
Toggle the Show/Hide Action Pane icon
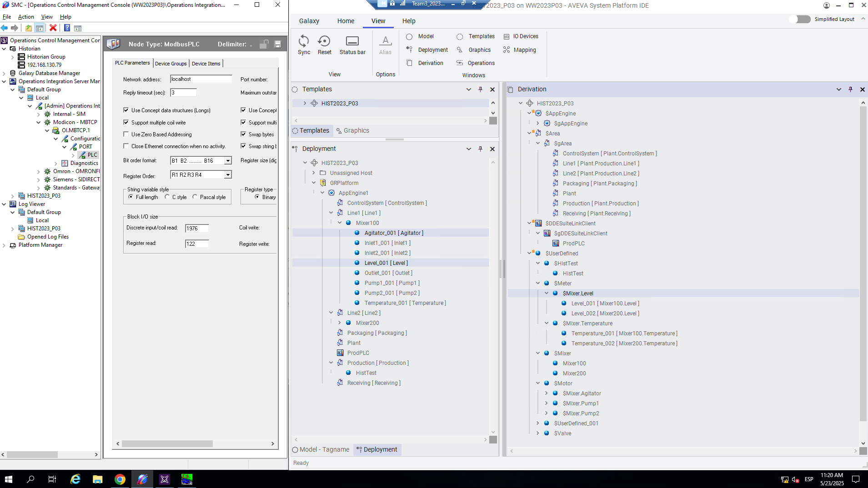pos(78,28)
